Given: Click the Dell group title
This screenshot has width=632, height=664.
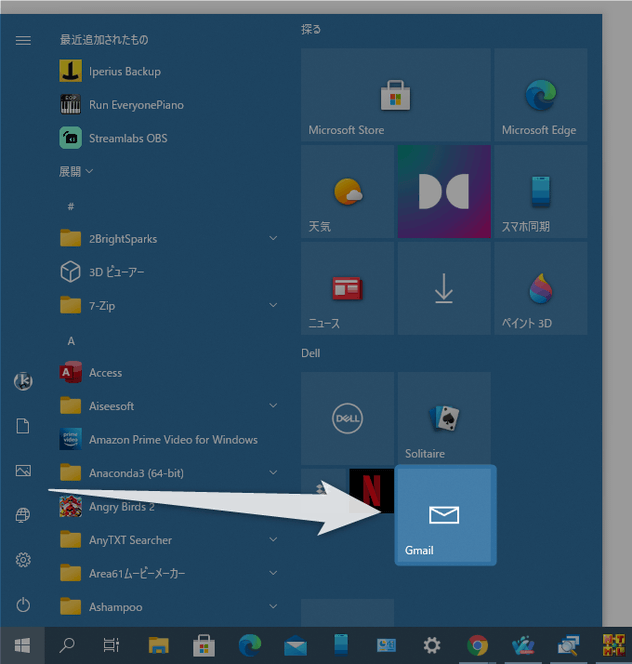Looking at the screenshot, I should tap(310, 353).
